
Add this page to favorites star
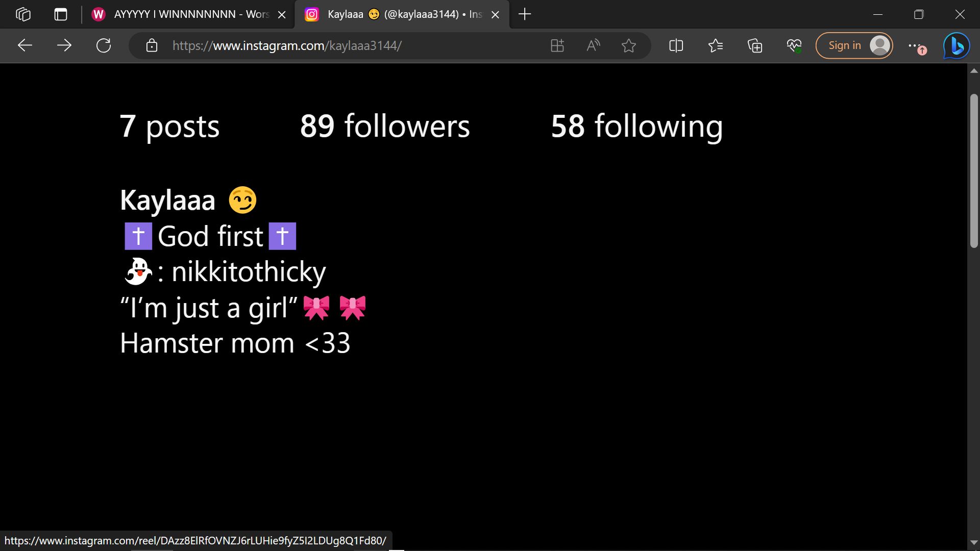pos(629,45)
